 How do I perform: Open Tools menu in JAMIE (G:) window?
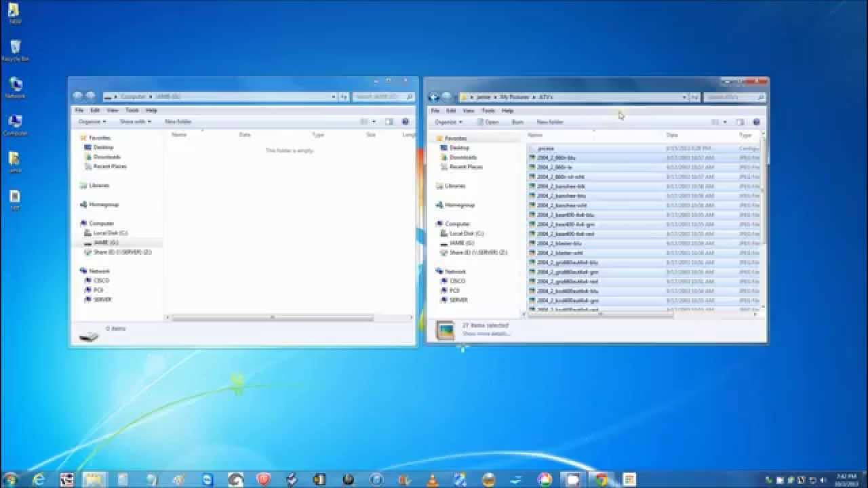tap(132, 110)
